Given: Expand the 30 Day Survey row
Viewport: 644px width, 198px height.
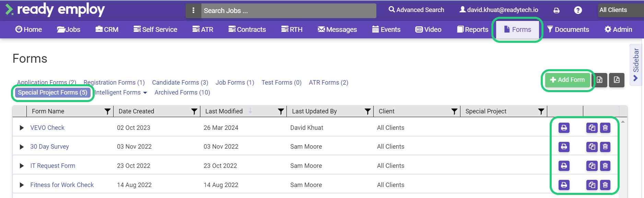Looking at the screenshot, I should click(22, 147).
